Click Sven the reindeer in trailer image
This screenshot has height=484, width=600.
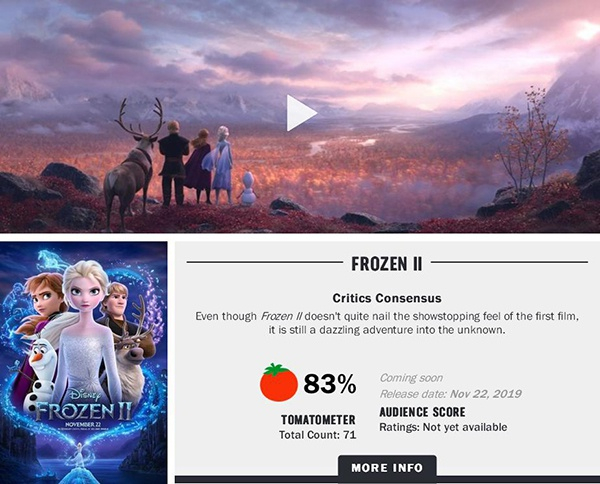pos(134,163)
